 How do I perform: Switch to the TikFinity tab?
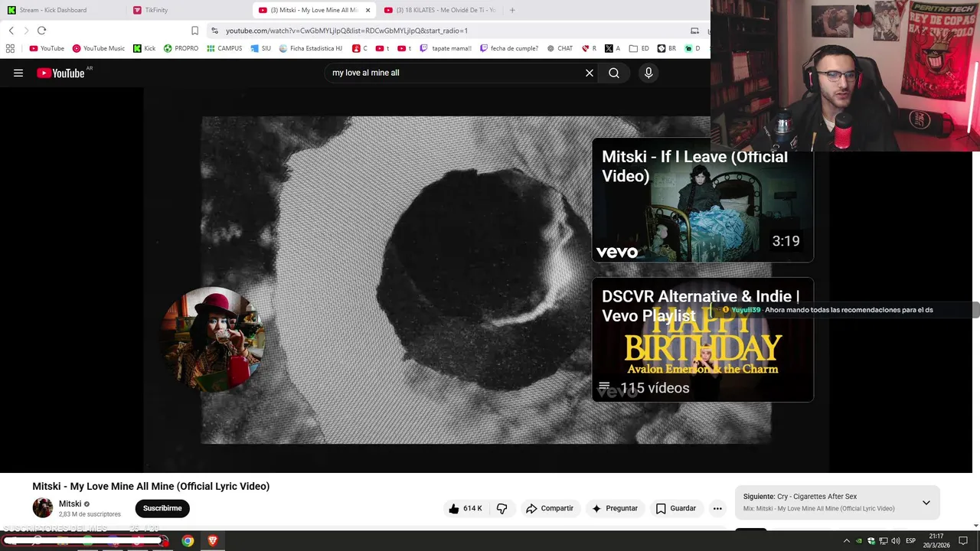click(x=188, y=10)
